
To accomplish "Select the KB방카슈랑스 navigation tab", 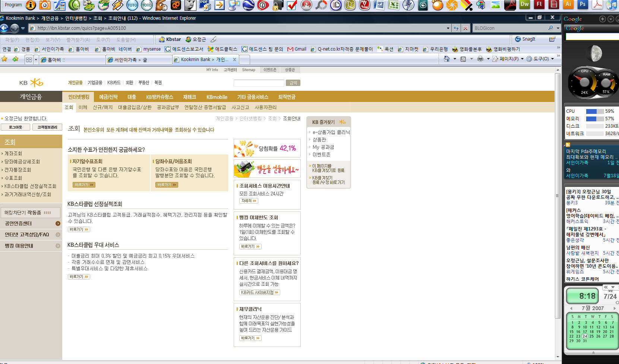I will [x=160, y=97].
